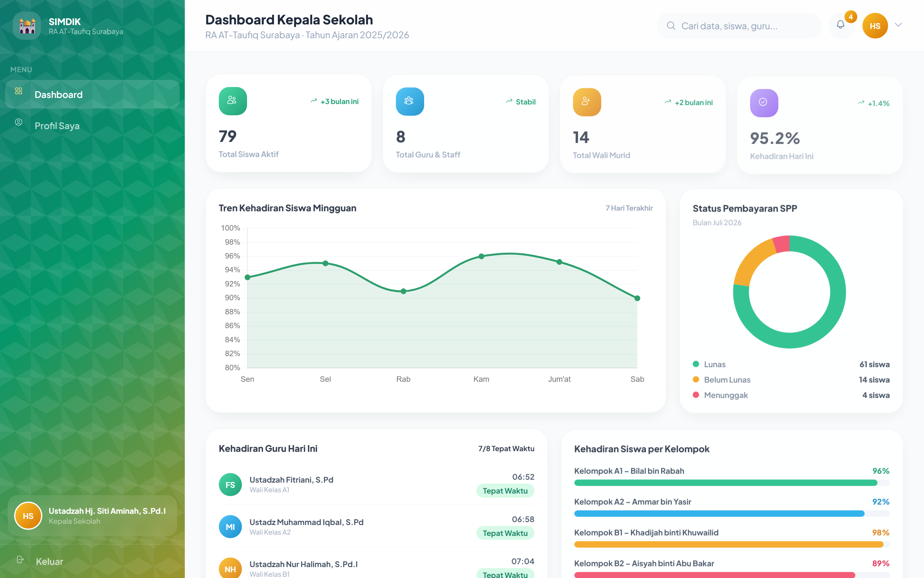924x578 pixels.
Task: Click the Kam data point on attendance chart
Action: coord(482,257)
